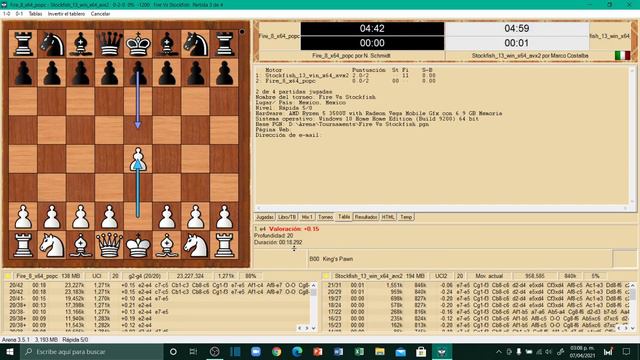
Task: Open the Temp tab
Action: 406,217
